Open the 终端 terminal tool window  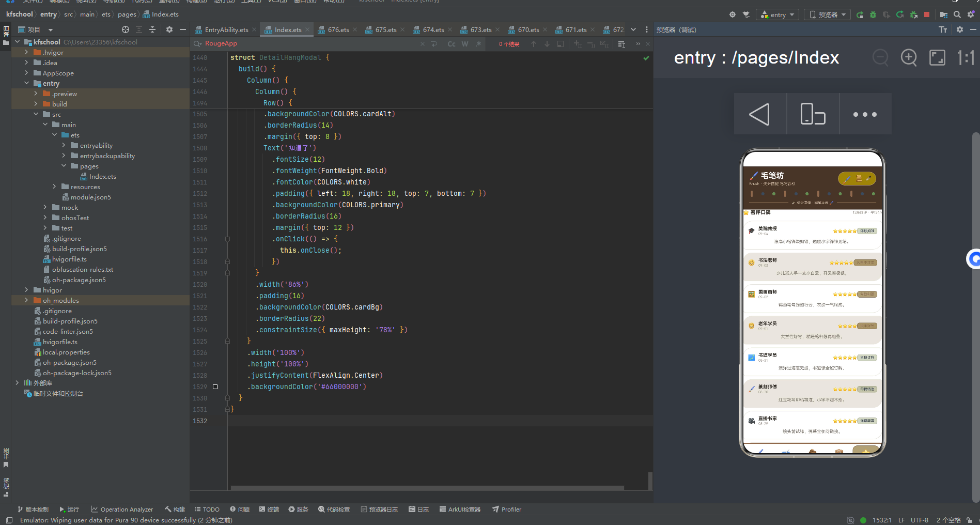click(x=269, y=509)
